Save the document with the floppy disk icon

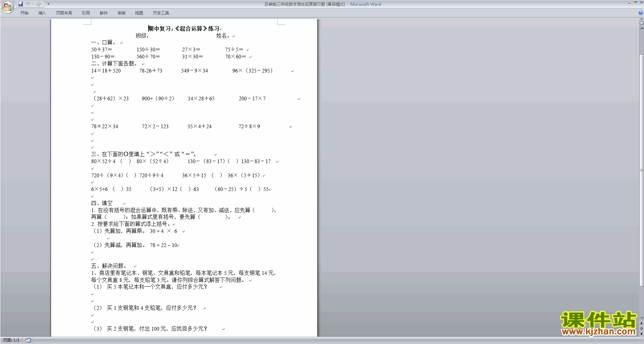(x=20, y=4)
